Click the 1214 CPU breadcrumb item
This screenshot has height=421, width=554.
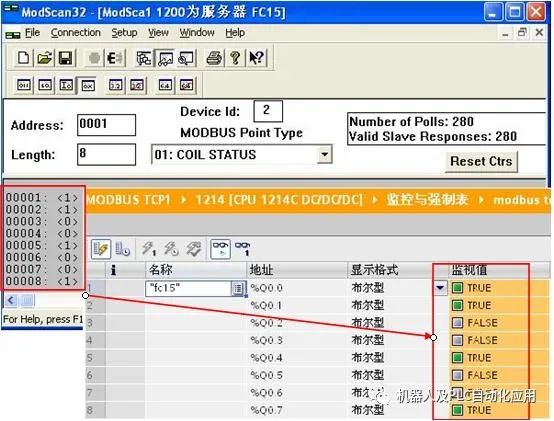click(x=279, y=200)
